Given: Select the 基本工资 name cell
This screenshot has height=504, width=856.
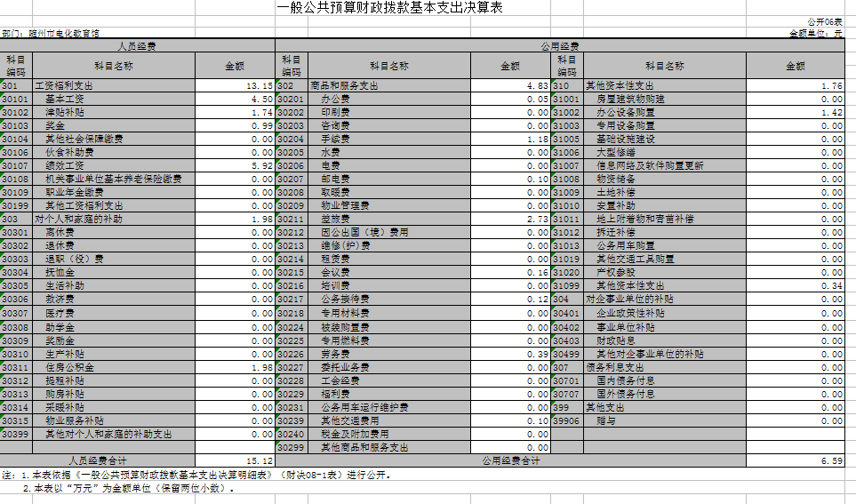Looking at the screenshot, I should click(114, 100).
